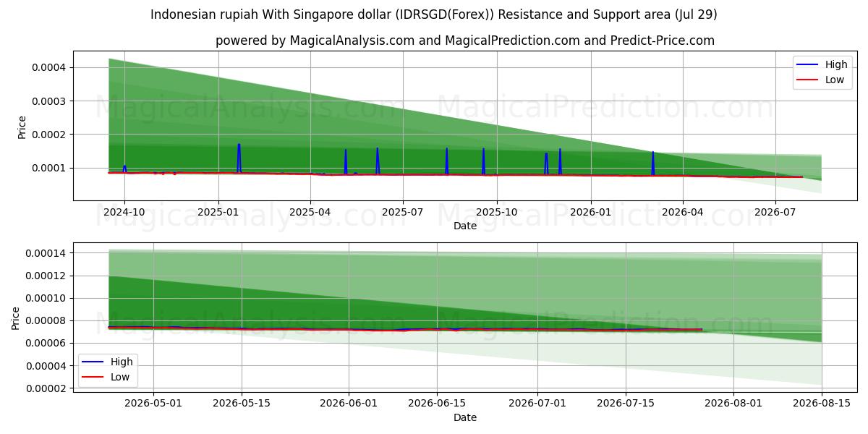Click the '0.0003' y-axis tick label
This screenshot has height=434, width=868.
click(x=50, y=101)
